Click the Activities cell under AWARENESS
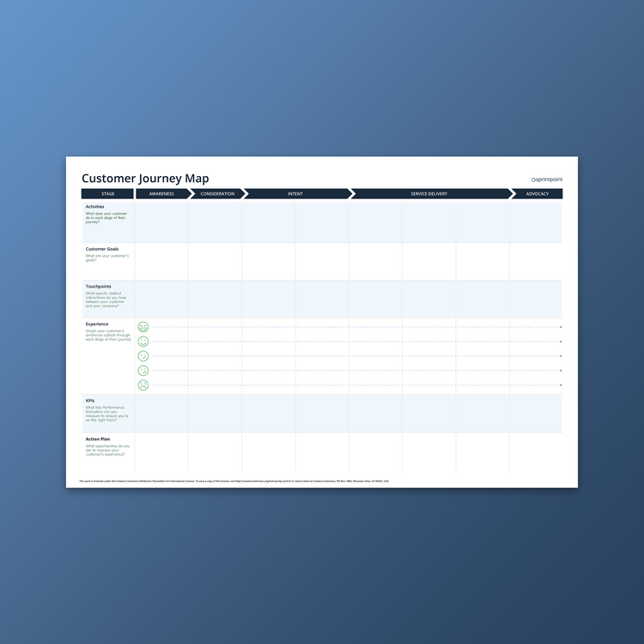The width and height of the screenshot is (644, 644). click(161, 222)
